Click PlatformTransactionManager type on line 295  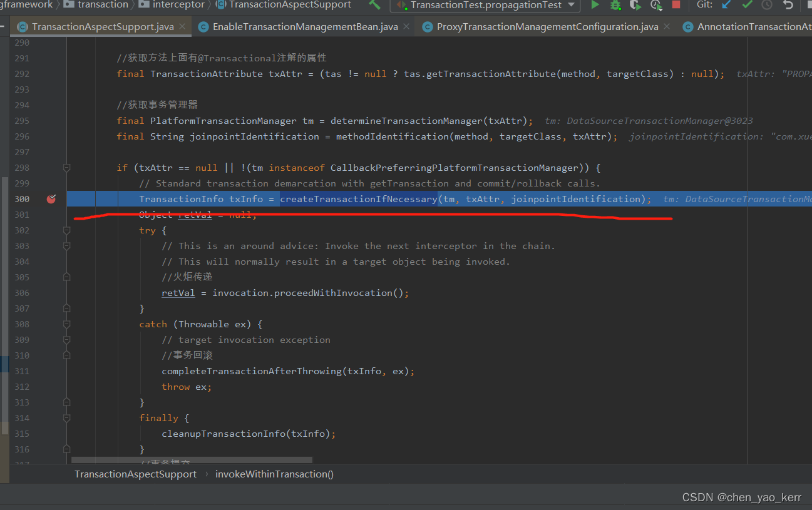point(224,121)
